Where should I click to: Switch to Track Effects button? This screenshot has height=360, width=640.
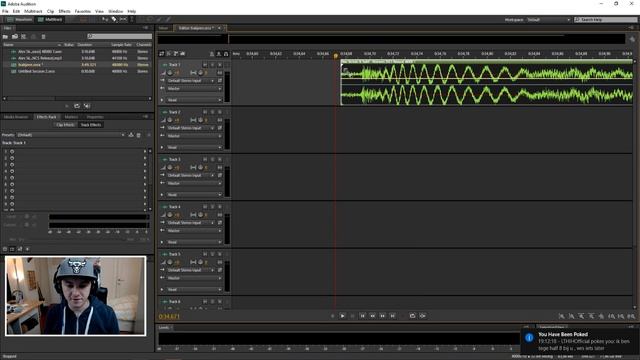pyautogui.click(x=90, y=125)
